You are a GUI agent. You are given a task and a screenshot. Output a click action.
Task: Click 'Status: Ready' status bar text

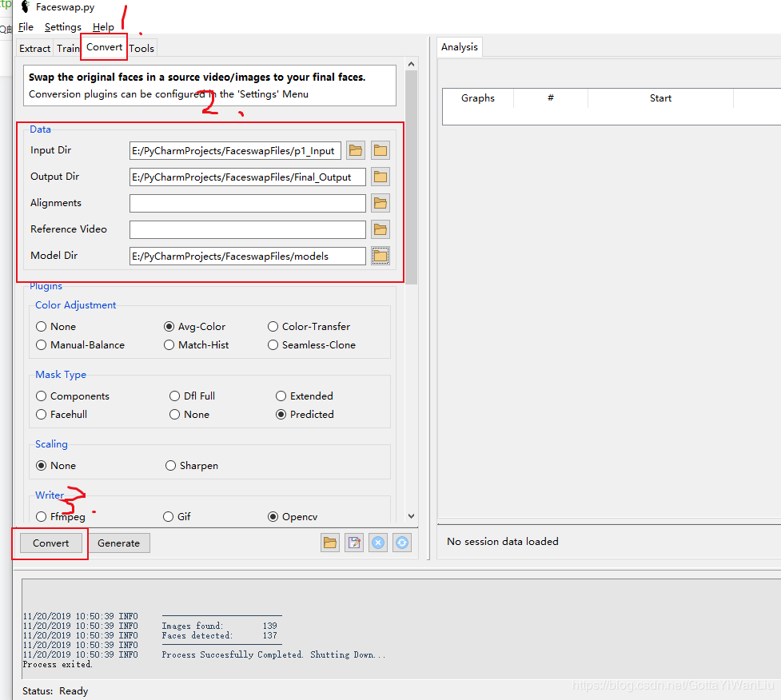(x=55, y=691)
